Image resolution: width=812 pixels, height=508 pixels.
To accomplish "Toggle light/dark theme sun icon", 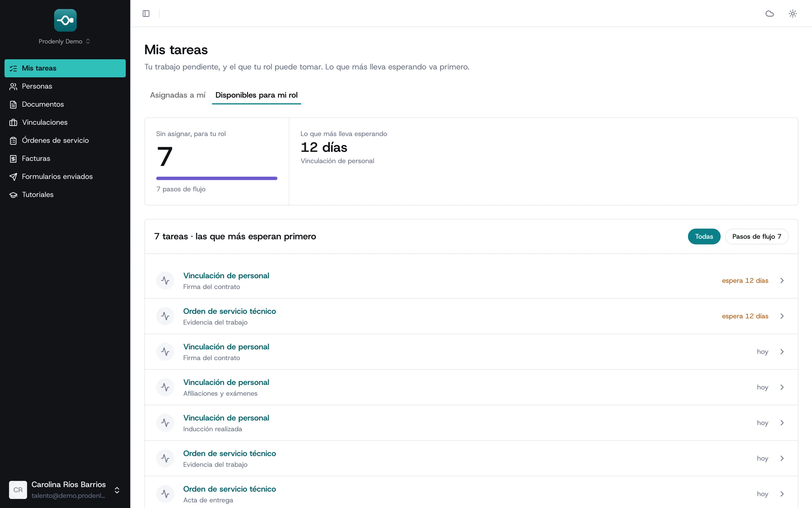I will (x=793, y=14).
